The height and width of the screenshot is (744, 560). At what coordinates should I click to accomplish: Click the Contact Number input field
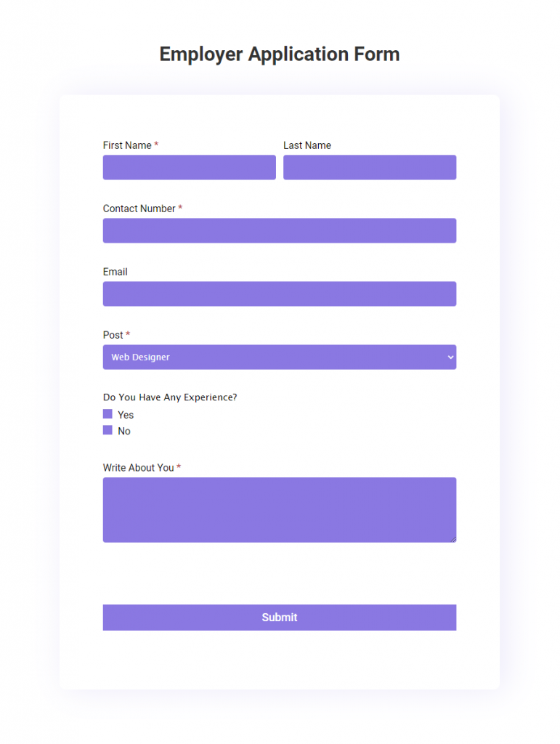point(279,230)
